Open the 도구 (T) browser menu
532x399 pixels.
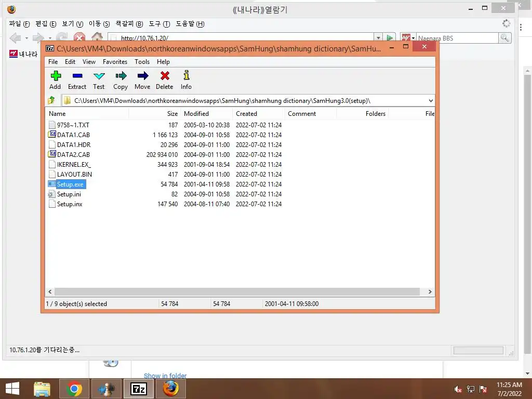(159, 24)
